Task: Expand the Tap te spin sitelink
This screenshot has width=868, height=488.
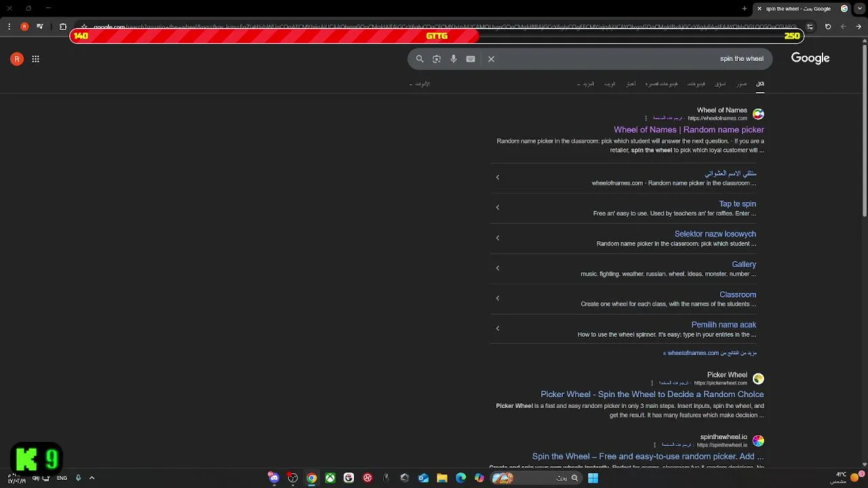Action: pos(498,207)
